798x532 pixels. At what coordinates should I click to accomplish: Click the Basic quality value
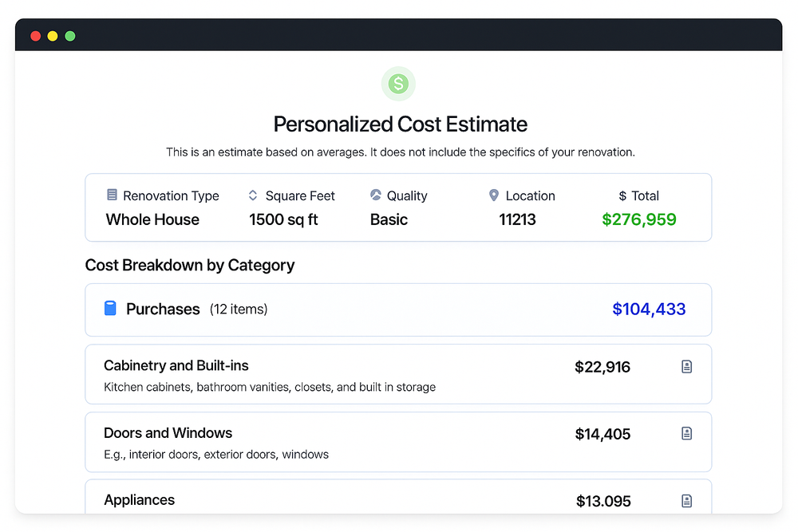[389, 219]
